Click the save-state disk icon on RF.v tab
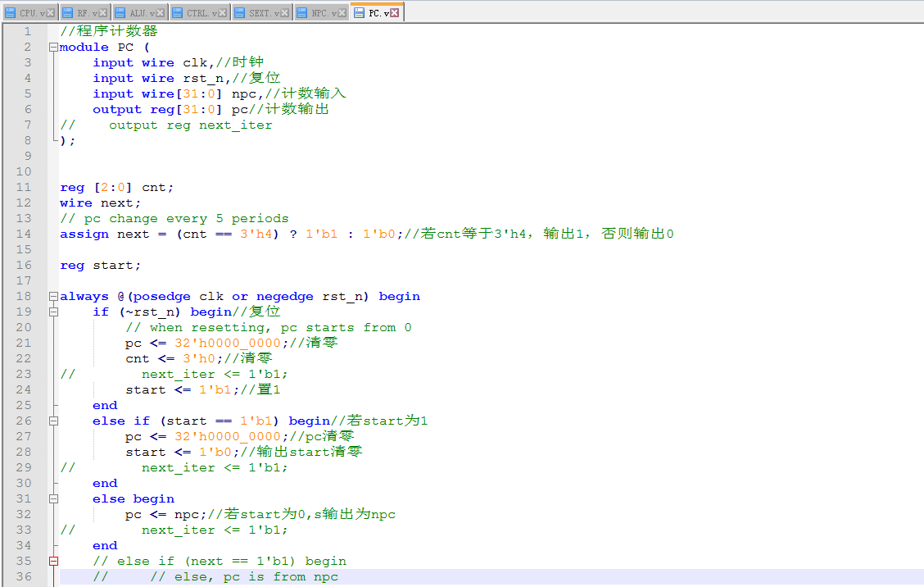924x587 pixels. tap(68, 13)
